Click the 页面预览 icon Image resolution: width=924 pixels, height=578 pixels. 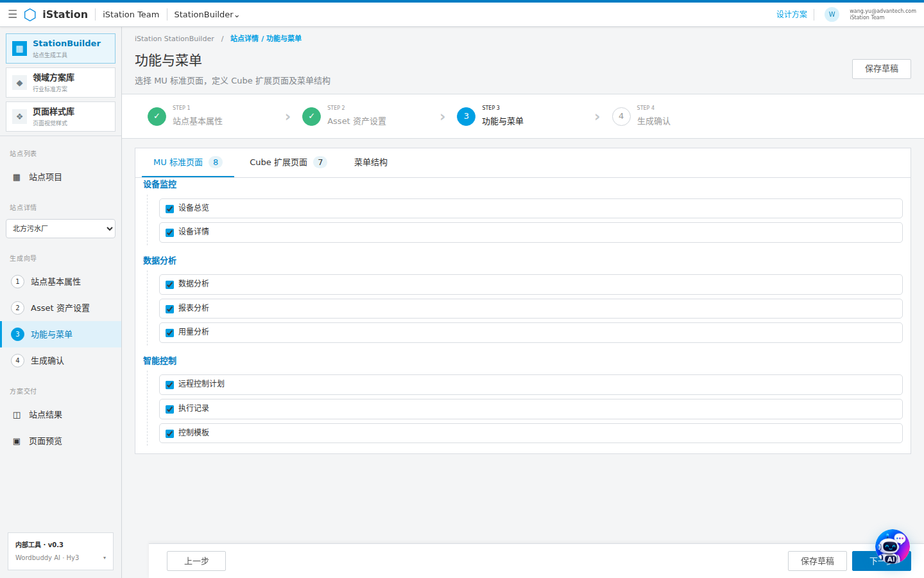click(17, 441)
